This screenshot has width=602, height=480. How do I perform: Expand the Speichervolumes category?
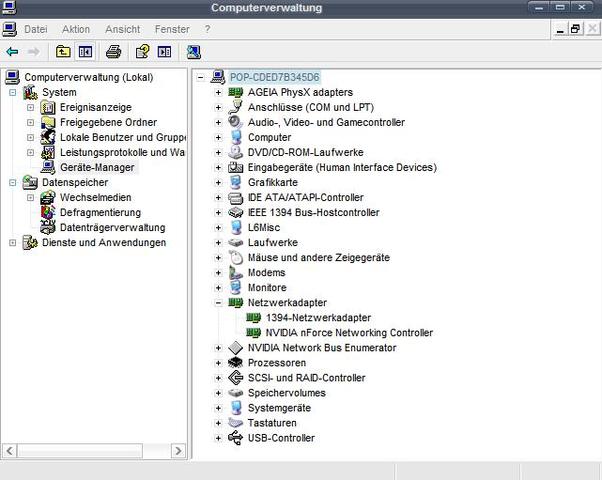(218, 393)
